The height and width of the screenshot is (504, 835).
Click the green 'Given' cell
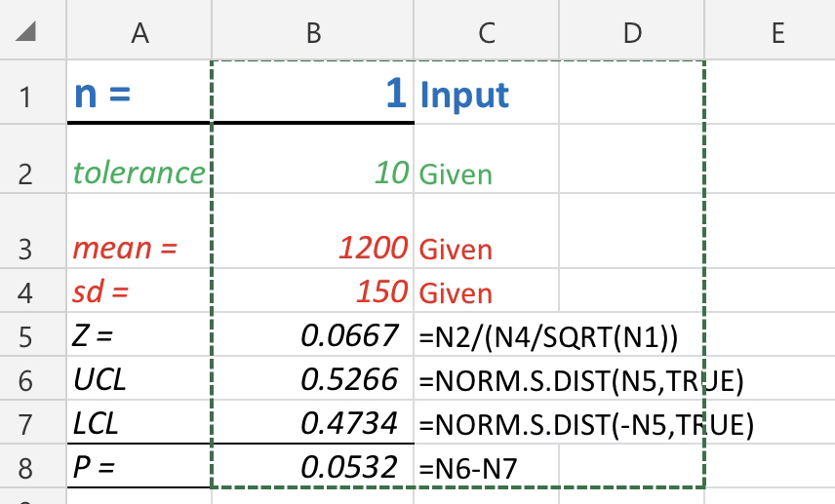(486, 159)
